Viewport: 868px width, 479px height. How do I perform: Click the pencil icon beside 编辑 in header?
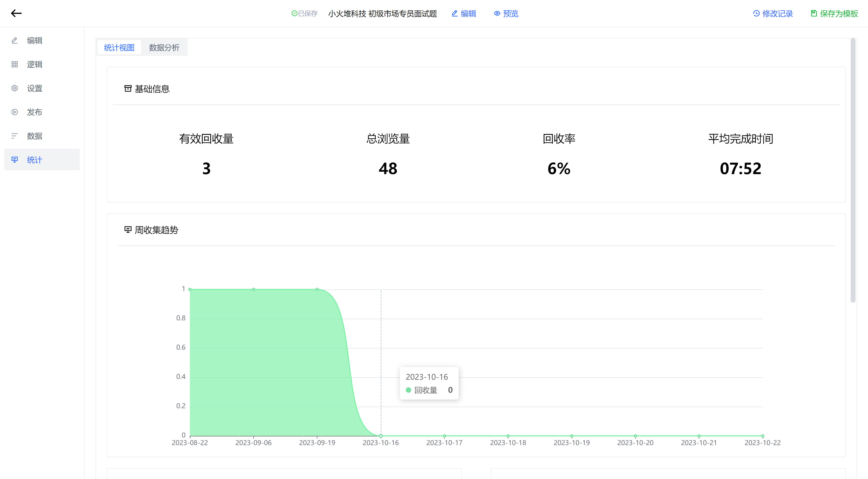[x=455, y=14]
